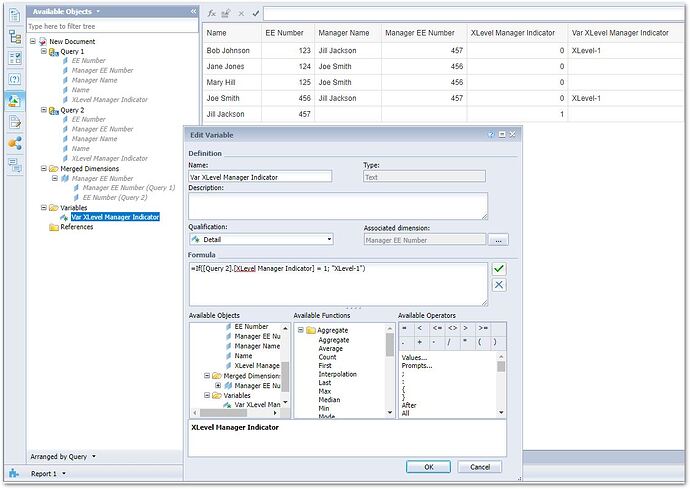
Task: Insert the not-equal operator
Action: pos(452,328)
